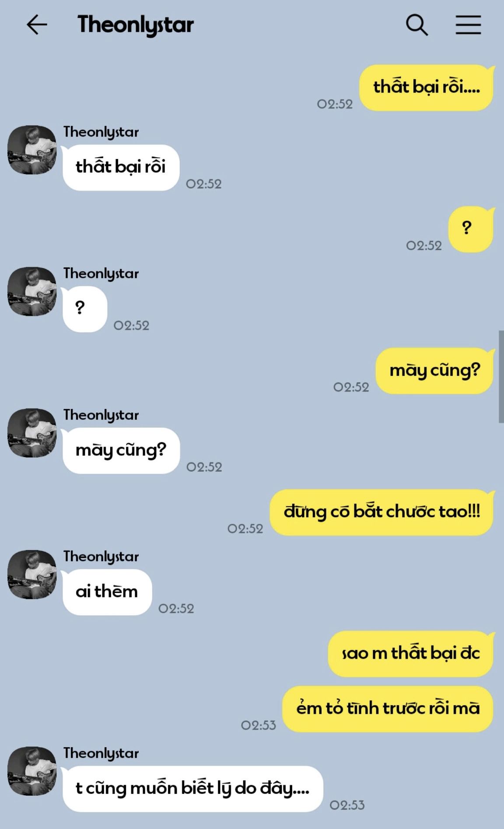Tap the "đừng có bắt chước tao!!!" bubble
The height and width of the screenshot is (829, 504).
381,512
